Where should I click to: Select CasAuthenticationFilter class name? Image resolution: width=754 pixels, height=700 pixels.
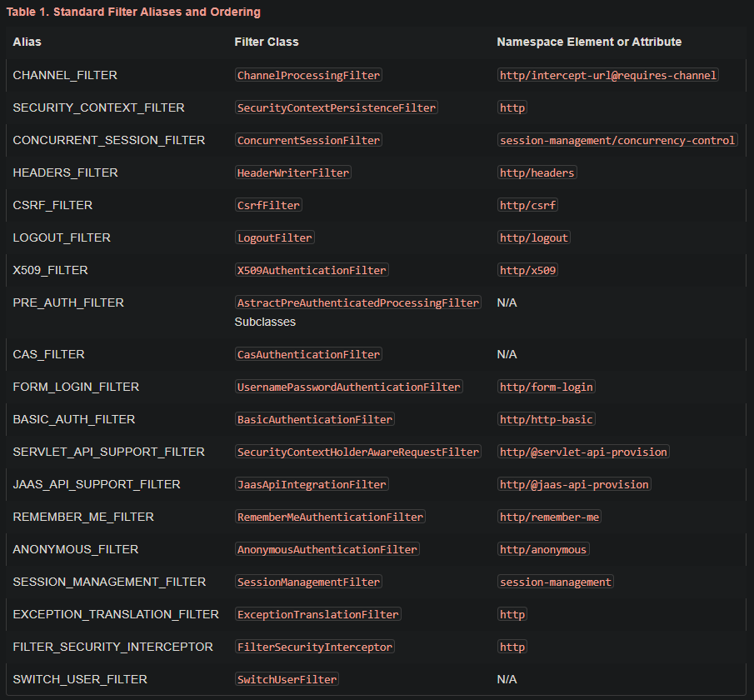[308, 354]
